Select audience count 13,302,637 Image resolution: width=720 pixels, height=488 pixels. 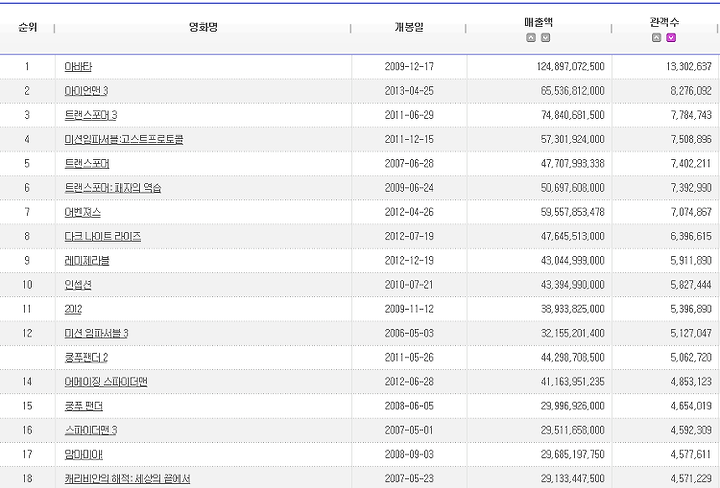pos(689,67)
